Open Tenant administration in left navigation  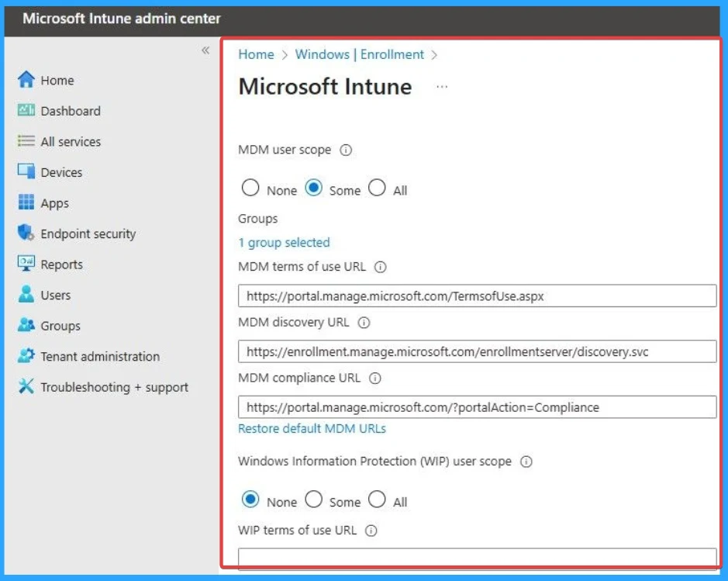pos(100,357)
